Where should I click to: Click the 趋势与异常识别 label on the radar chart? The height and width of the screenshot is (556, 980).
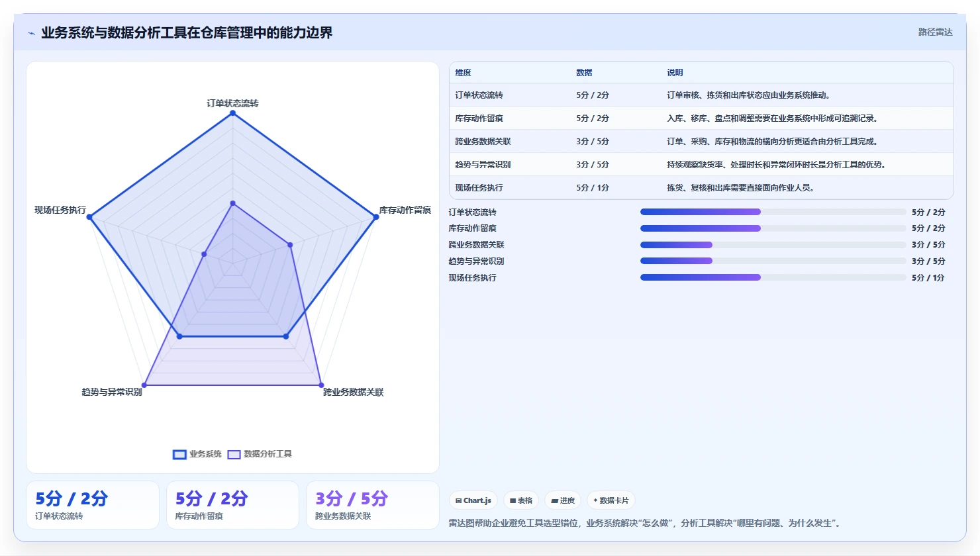[x=112, y=392]
